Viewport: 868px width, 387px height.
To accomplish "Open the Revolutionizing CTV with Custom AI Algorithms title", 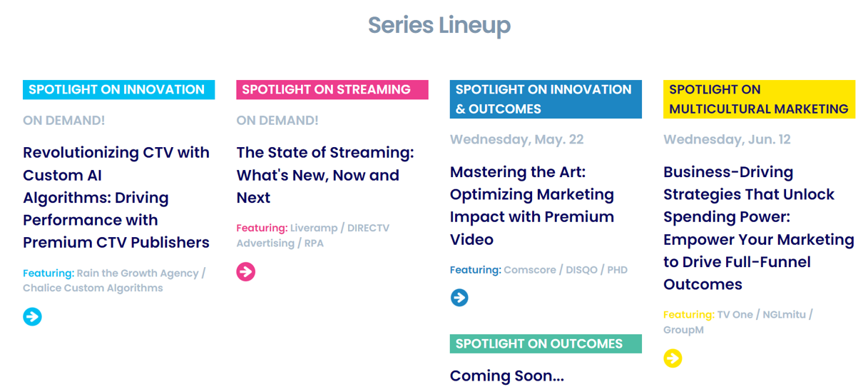I will click(116, 197).
